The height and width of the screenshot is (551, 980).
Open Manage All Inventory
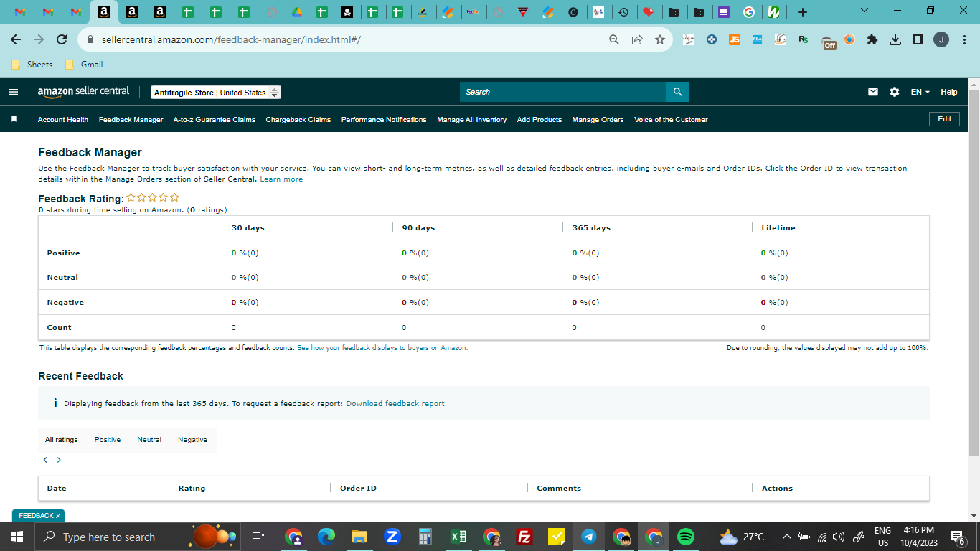pos(472,120)
